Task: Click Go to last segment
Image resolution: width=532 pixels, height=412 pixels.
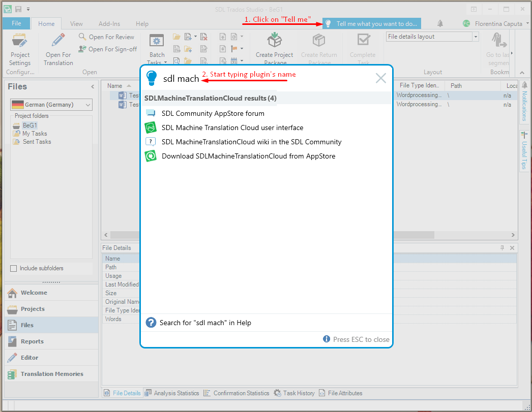Action: click(498, 50)
